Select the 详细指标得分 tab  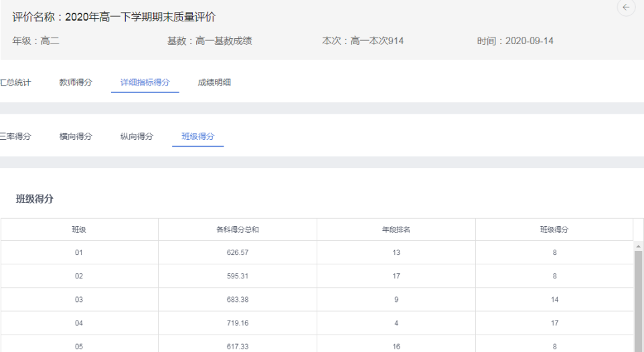click(x=145, y=82)
